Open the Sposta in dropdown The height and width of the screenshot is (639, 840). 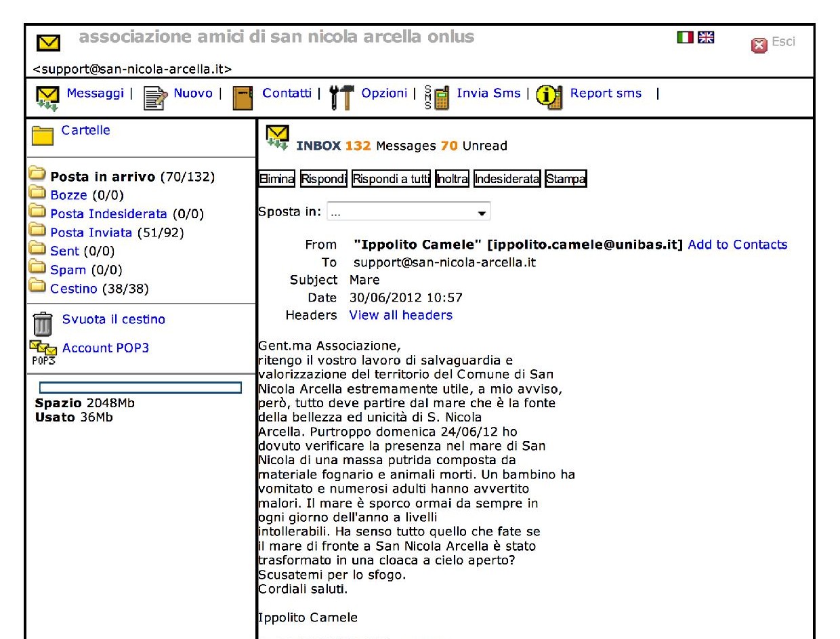pyautogui.click(x=408, y=212)
